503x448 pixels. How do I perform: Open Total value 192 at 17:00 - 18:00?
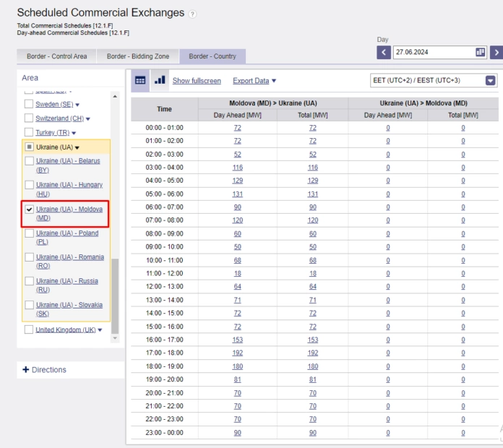(x=313, y=353)
